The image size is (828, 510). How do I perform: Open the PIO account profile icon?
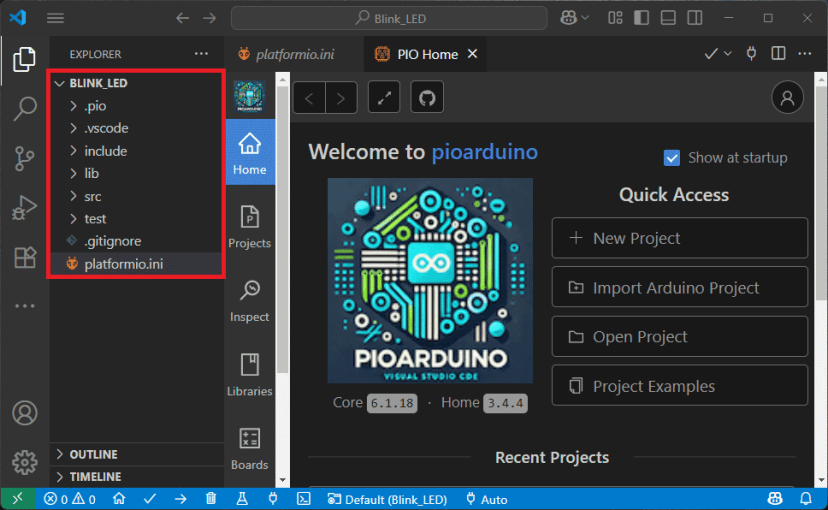pyautogui.click(x=787, y=97)
